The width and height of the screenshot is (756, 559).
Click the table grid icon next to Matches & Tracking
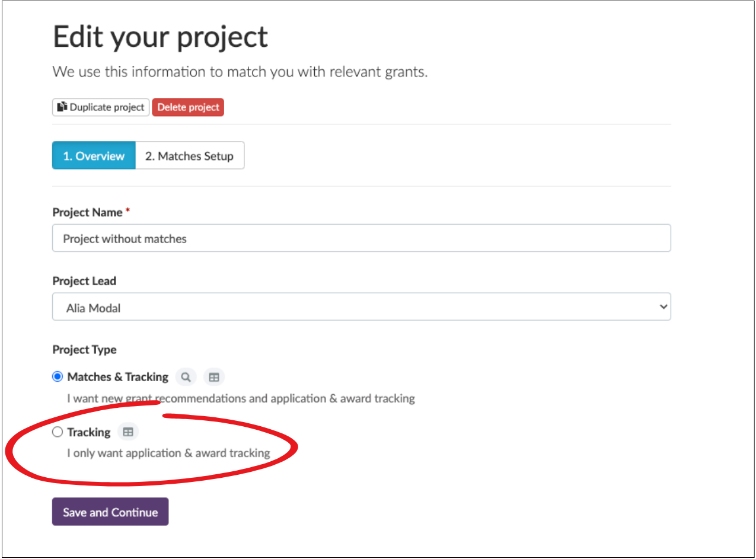(x=214, y=376)
